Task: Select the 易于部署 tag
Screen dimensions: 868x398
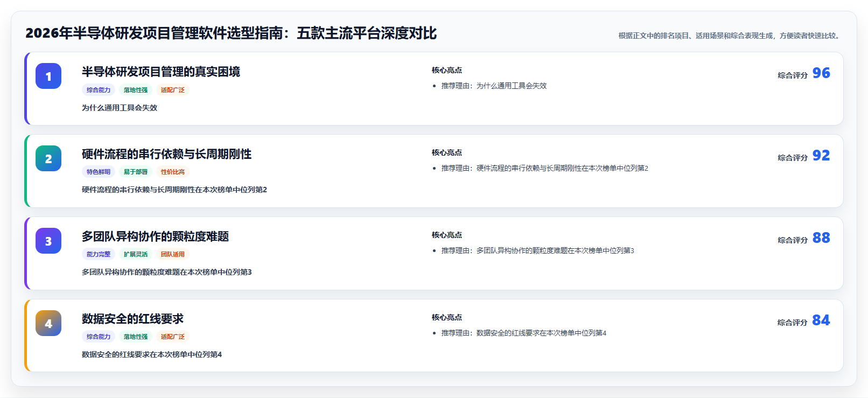Action: 136,172
